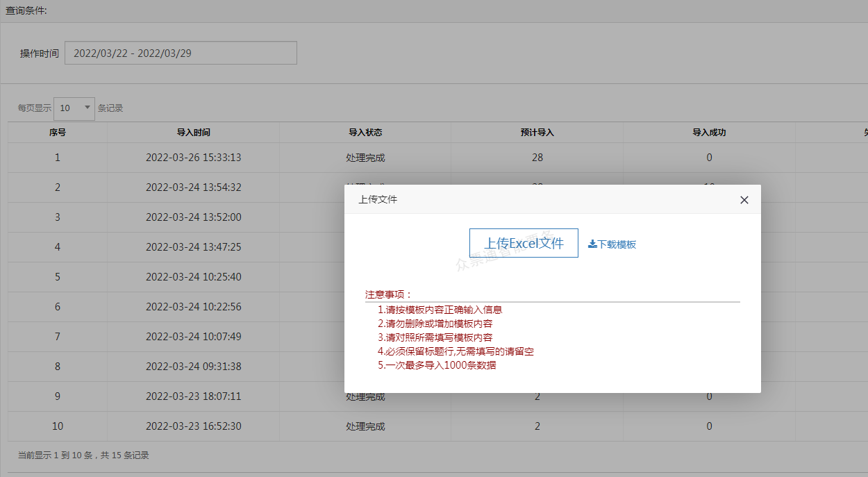The image size is (868, 477).
Task: Click note 1.请按模板内容正确输入信息
Action: 440,310
